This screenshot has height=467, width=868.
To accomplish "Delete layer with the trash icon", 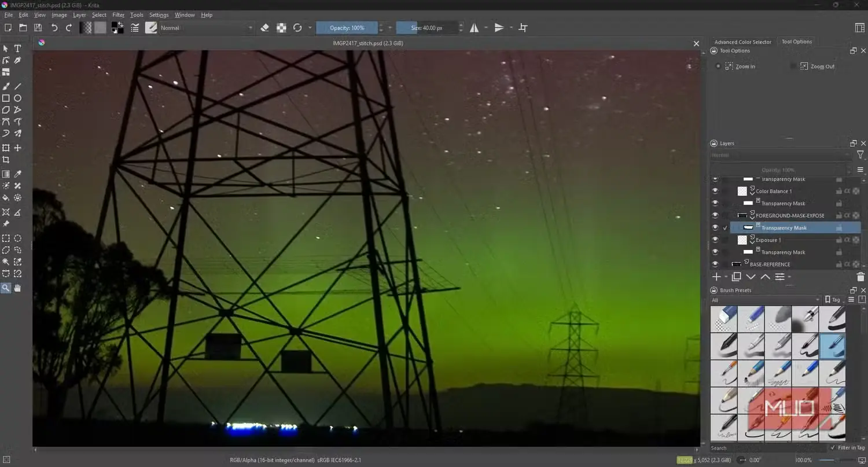I will pos(860,277).
